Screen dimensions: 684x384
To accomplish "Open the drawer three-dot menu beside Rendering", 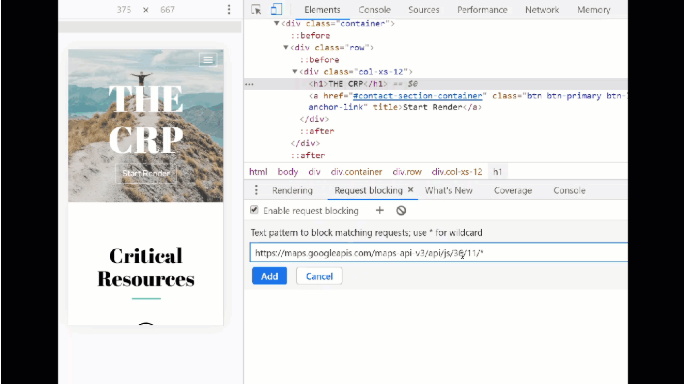I will 256,190.
